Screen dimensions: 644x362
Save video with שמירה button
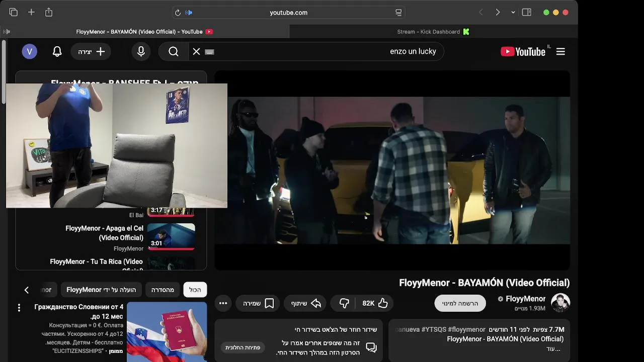pyautogui.click(x=259, y=303)
